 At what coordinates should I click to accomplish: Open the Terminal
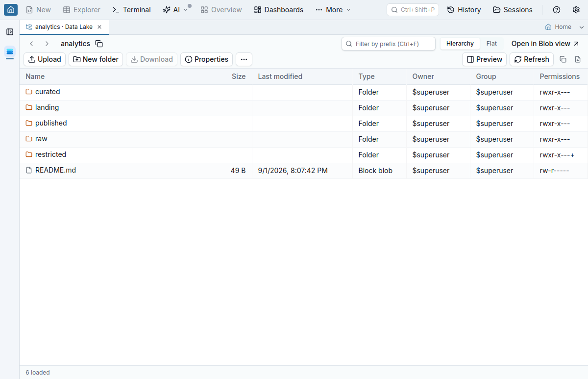(132, 10)
